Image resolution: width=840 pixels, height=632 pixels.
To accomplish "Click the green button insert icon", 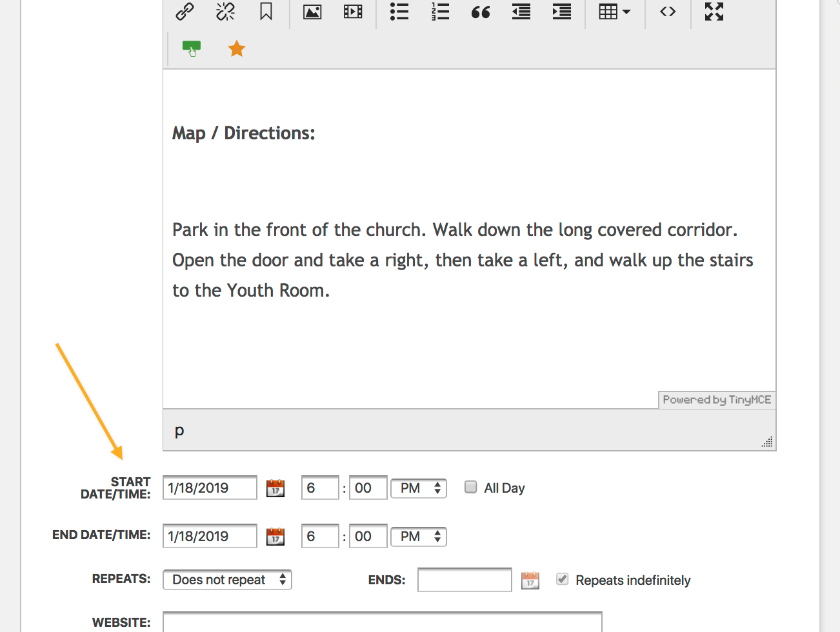I will (192, 48).
